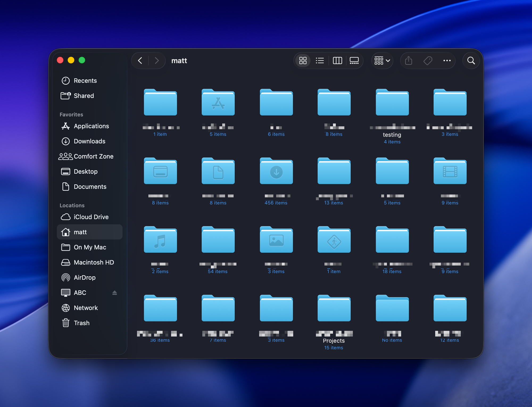The height and width of the screenshot is (407, 532).
Task: Switch to list view
Action: pyautogui.click(x=320, y=61)
